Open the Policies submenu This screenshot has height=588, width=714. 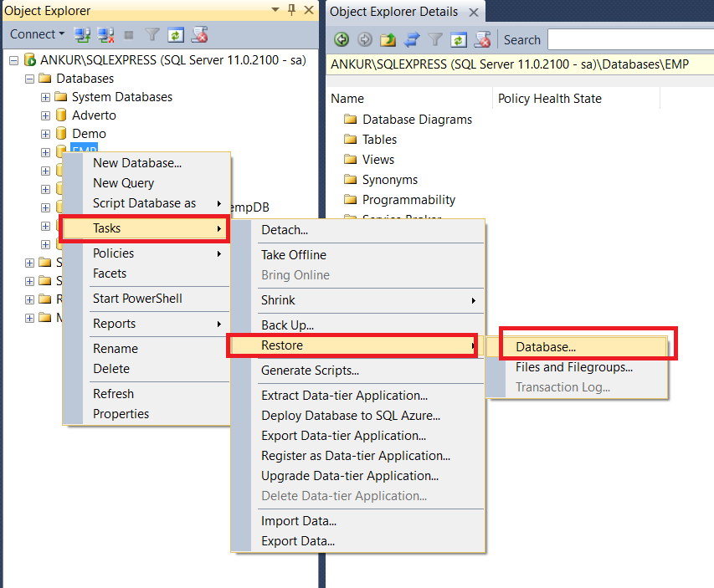click(x=146, y=253)
